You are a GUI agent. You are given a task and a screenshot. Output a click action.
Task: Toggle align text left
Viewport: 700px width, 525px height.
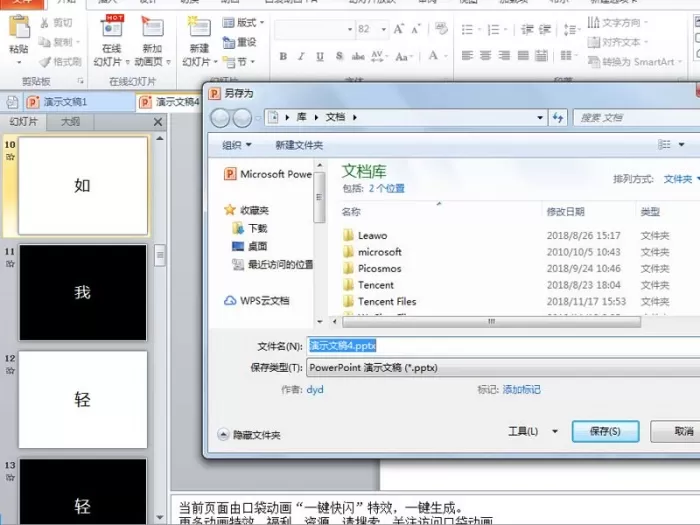click(467, 55)
